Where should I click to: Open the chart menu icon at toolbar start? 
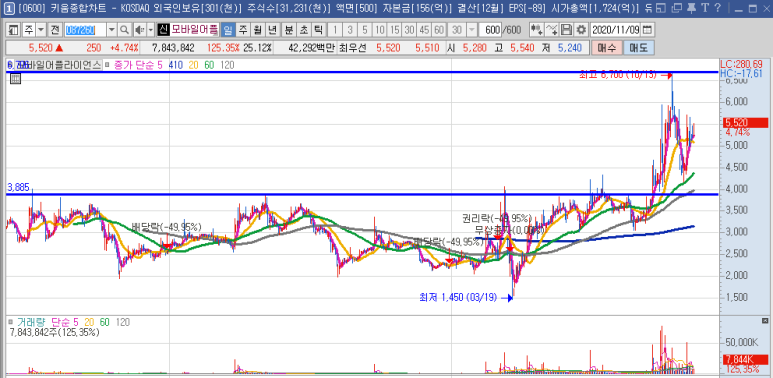tap(13, 30)
